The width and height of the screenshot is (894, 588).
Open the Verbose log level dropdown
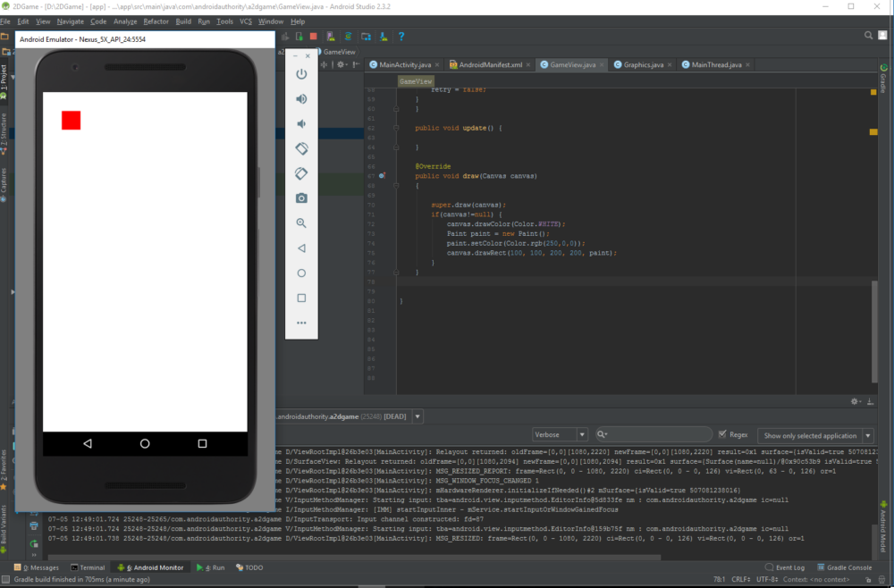[581, 434]
